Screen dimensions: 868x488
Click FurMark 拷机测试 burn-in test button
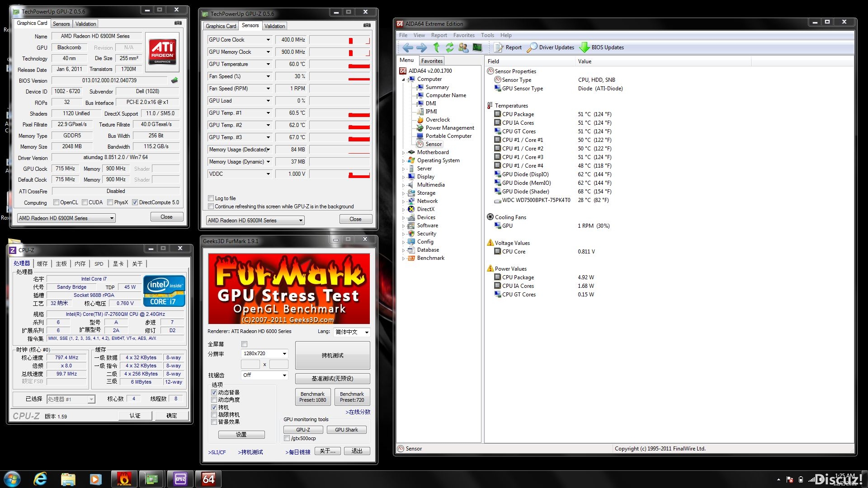click(332, 356)
